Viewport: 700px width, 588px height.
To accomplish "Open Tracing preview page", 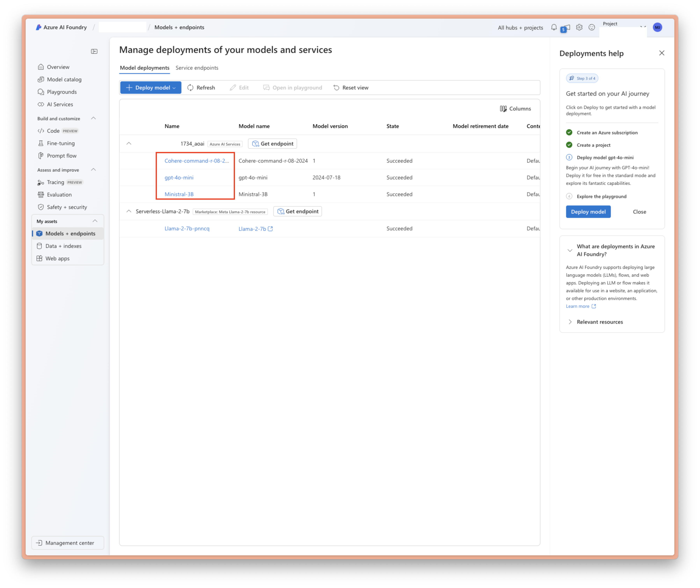I will [60, 182].
